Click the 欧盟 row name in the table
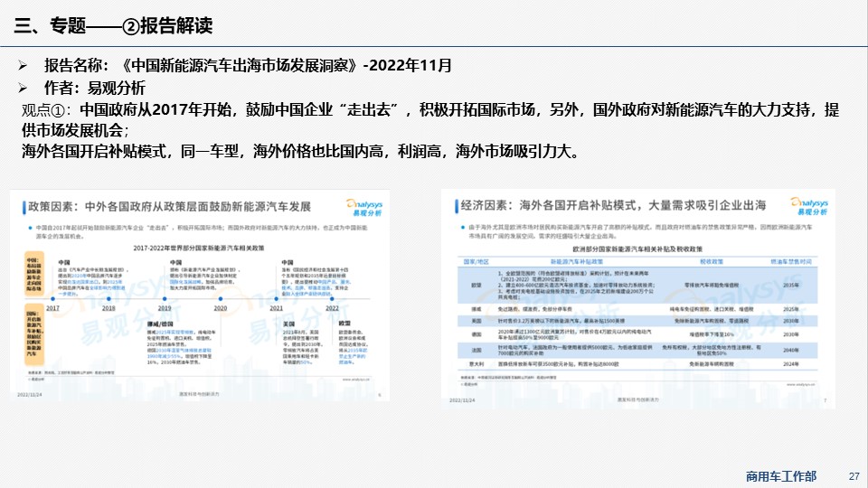 476,285
